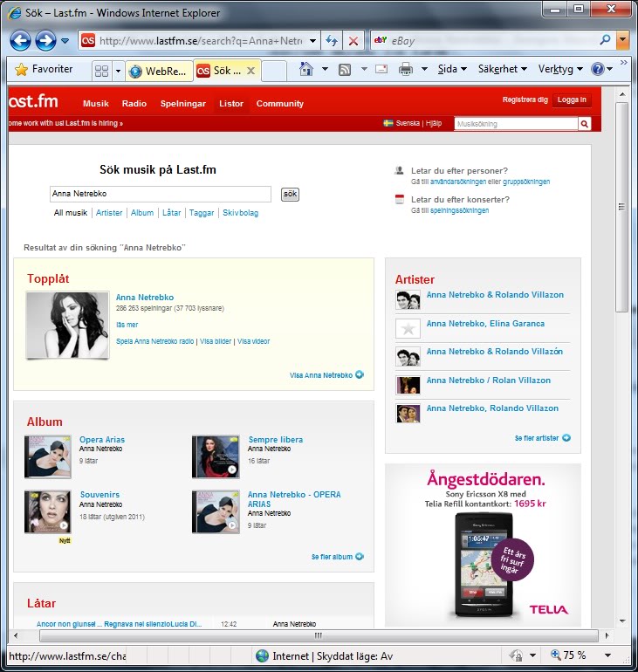Focus the eBay search box
Image resolution: width=638 pixels, height=672 pixels.
click(484, 41)
